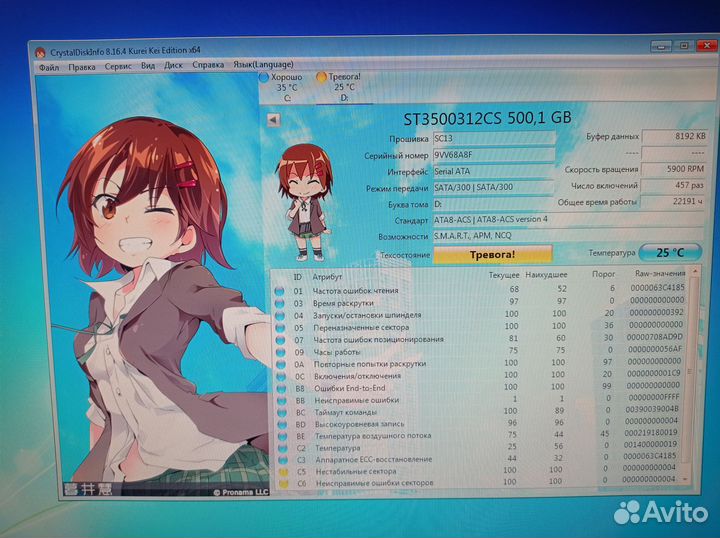Click the 25 °C temperature indicator
This screenshot has width=720, height=538.
pyautogui.click(x=670, y=252)
